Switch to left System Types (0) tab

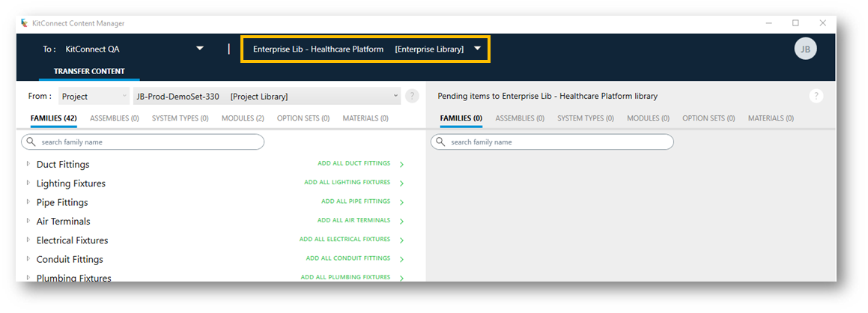click(180, 118)
